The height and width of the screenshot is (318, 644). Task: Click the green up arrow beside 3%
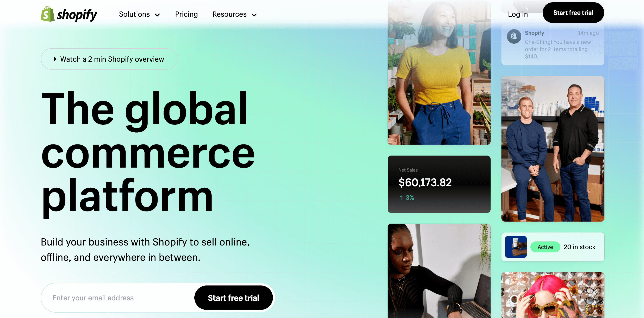click(x=401, y=198)
